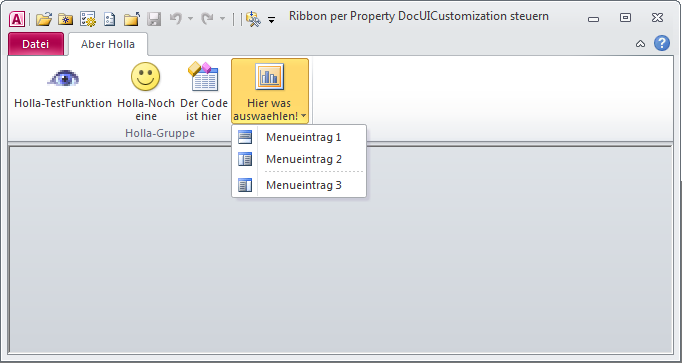Screen dimensions: 682x363
Task: Click the database tools hammer icon
Action: click(x=253, y=19)
